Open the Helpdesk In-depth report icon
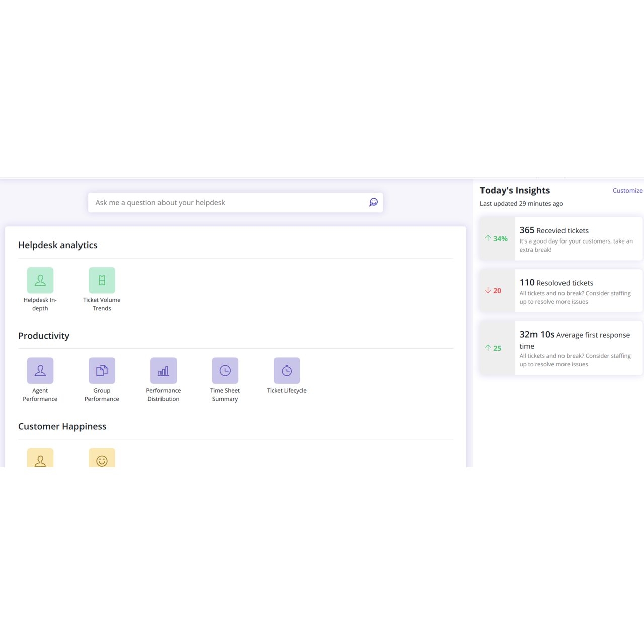Viewport: 644px width, 644px height. tap(40, 280)
